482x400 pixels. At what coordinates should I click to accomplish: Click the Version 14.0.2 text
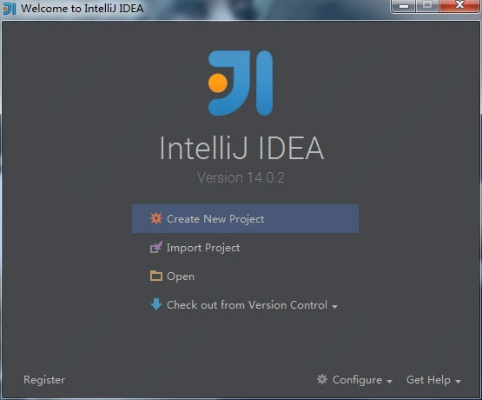pyautogui.click(x=241, y=178)
